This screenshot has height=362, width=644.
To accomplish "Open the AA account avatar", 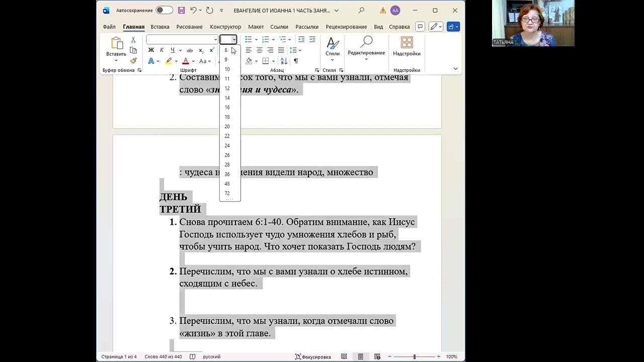I will pos(395,10).
